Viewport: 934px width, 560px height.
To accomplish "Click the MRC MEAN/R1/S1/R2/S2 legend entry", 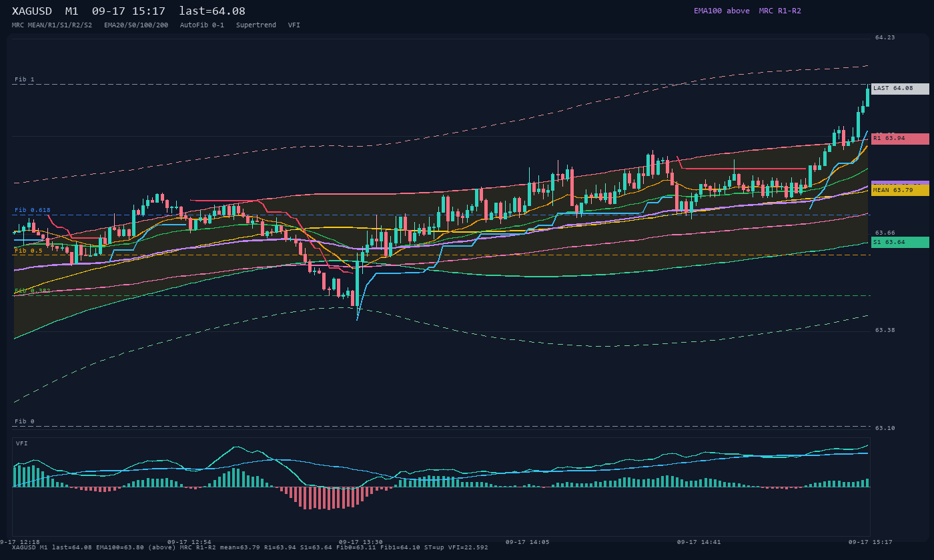I will coord(52,25).
